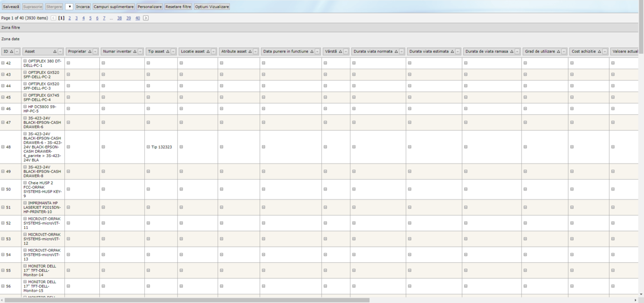Open Optiuni Vizualizare menu
This screenshot has height=303, width=644.
coord(211,6)
